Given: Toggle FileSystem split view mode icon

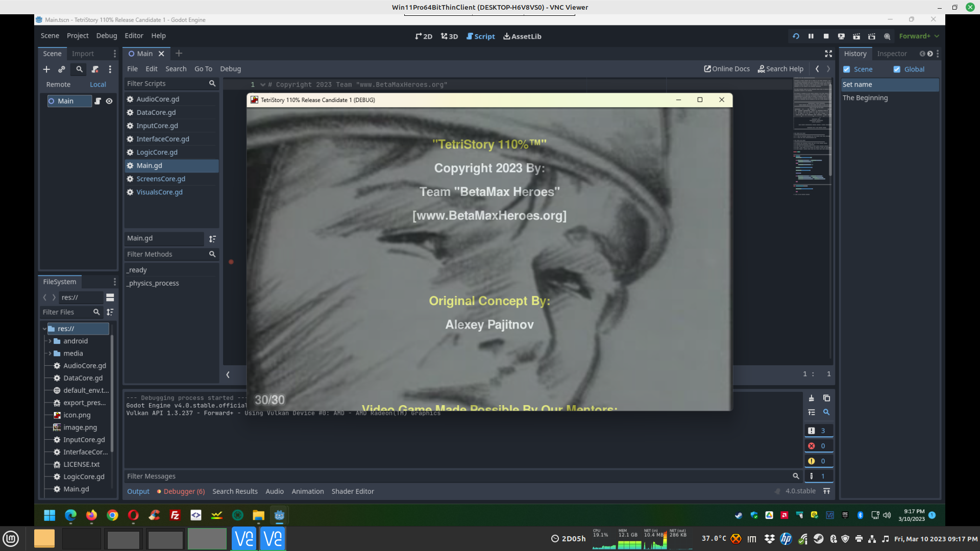Looking at the screenshot, I should click(x=110, y=297).
